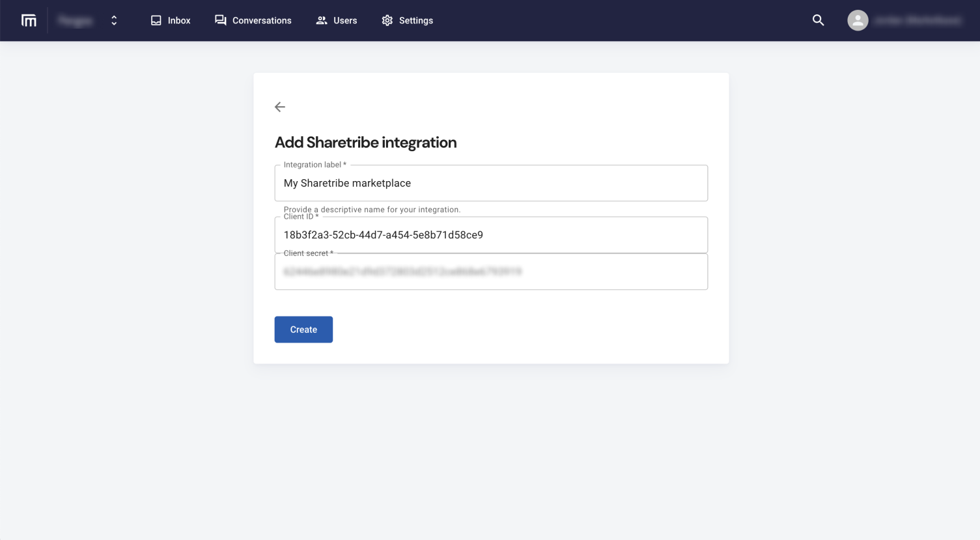Click the app logo icon in navbar
Screen dimensions: 980x540
click(29, 21)
